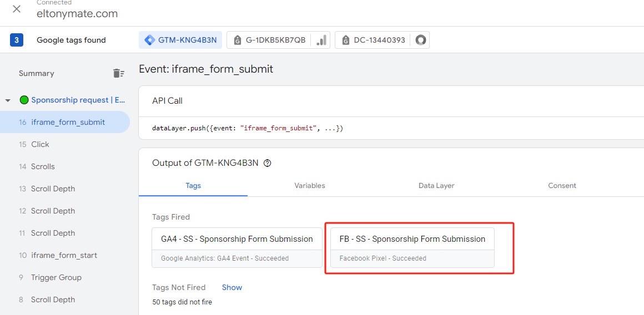Close the Tag Assistant debug panel
This screenshot has height=315, width=644.
click(x=17, y=9)
